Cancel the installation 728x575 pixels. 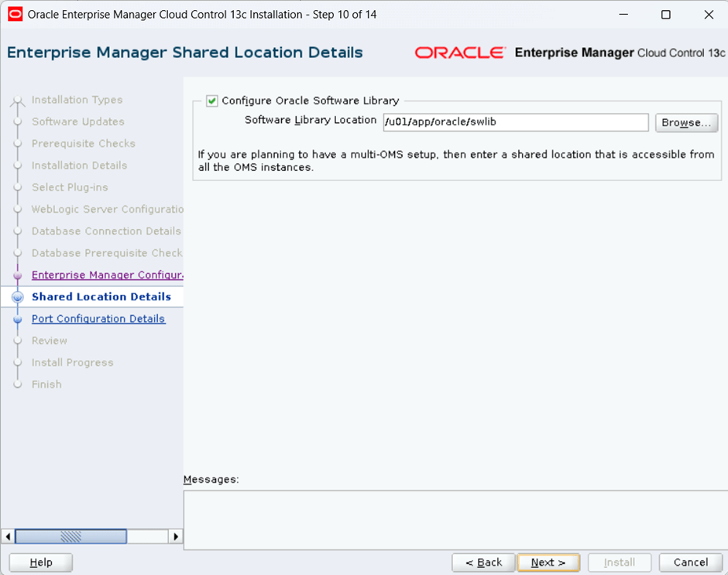pos(691,563)
